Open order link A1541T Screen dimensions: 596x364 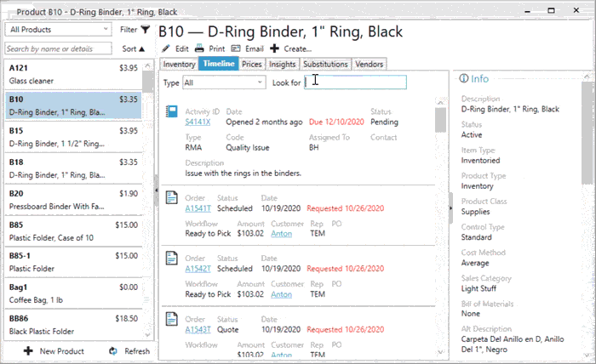coord(198,208)
